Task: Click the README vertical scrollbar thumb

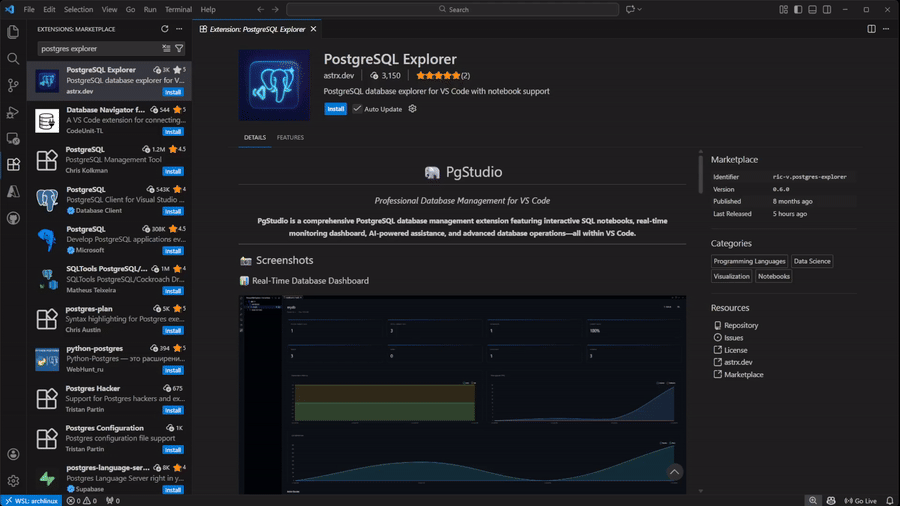Action: [700, 174]
